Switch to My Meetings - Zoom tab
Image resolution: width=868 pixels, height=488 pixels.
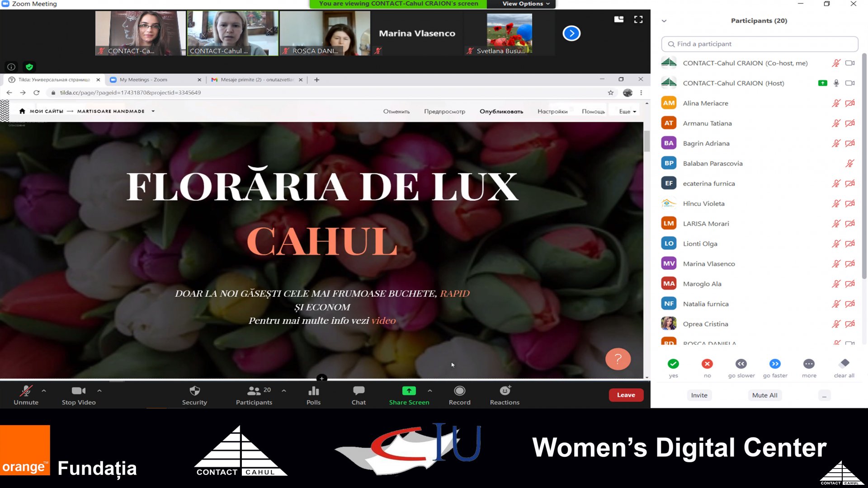point(143,80)
